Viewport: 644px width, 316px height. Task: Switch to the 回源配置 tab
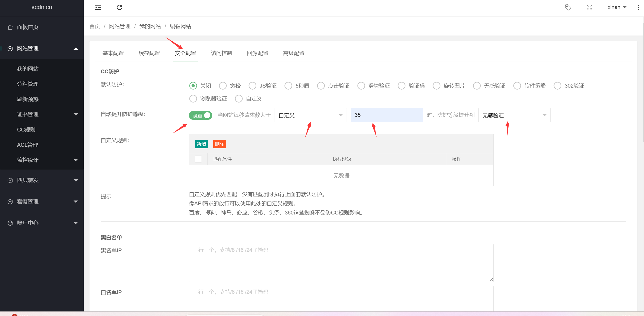[x=258, y=53]
